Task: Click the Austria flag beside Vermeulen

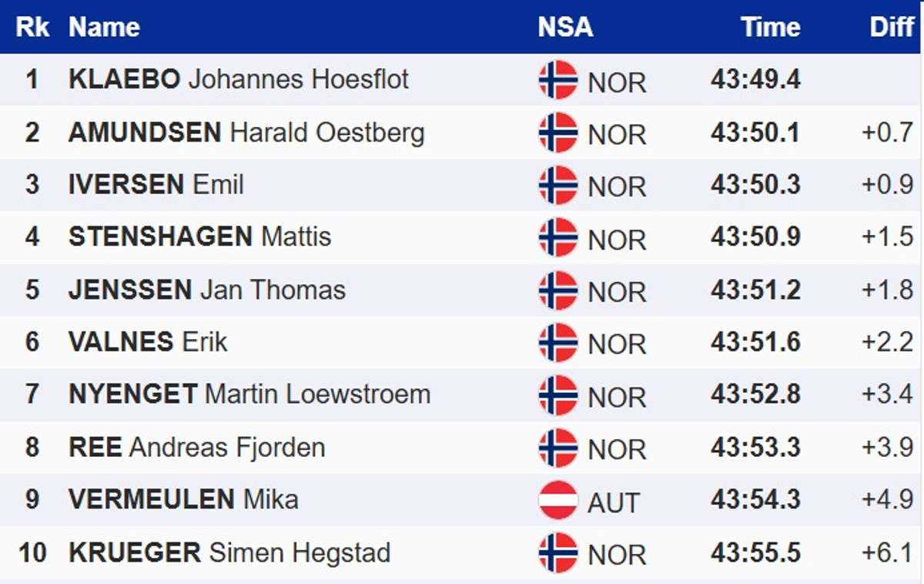Action: [x=558, y=501]
